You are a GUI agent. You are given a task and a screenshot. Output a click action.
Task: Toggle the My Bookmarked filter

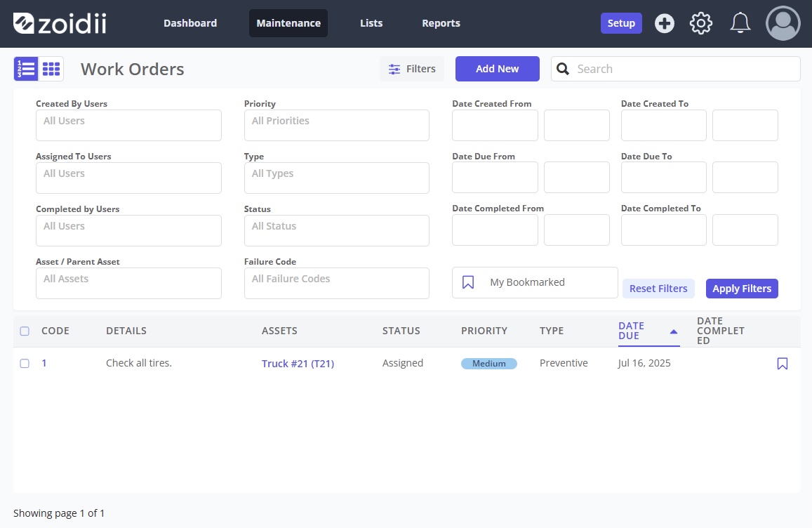[534, 282]
